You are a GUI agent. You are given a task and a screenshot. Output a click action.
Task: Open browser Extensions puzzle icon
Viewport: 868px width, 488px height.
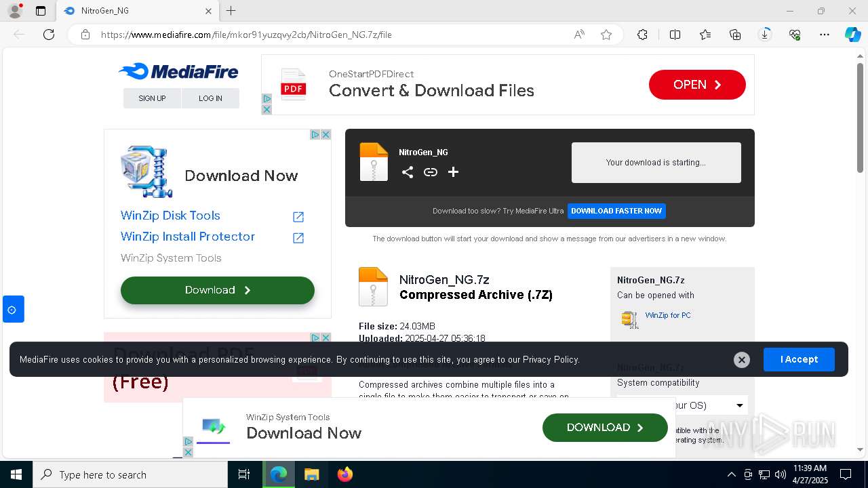[642, 35]
